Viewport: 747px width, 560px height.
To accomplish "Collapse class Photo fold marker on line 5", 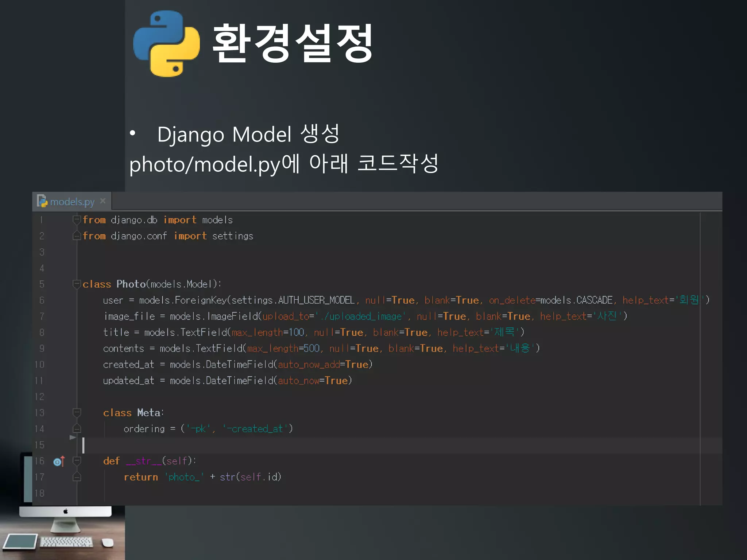I will (77, 284).
